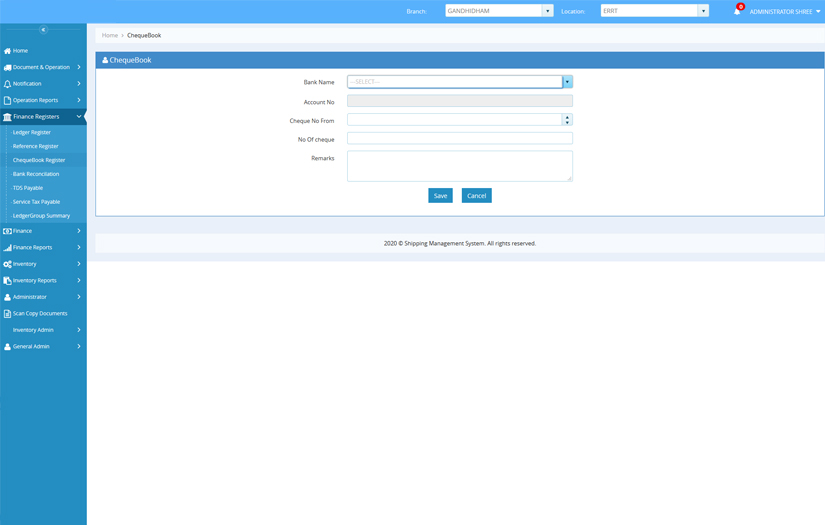Open the Location dropdown arrow

[703, 11]
